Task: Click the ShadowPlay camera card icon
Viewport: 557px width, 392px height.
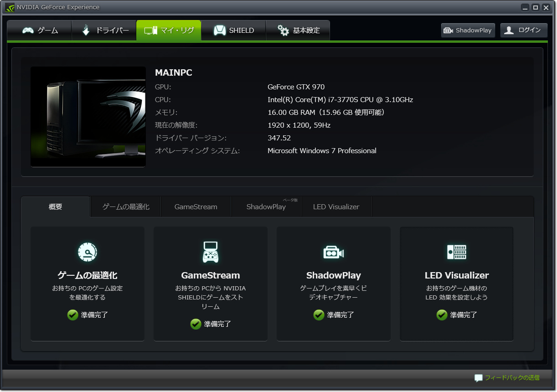Action: pyautogui.click(x=334, y=252)
